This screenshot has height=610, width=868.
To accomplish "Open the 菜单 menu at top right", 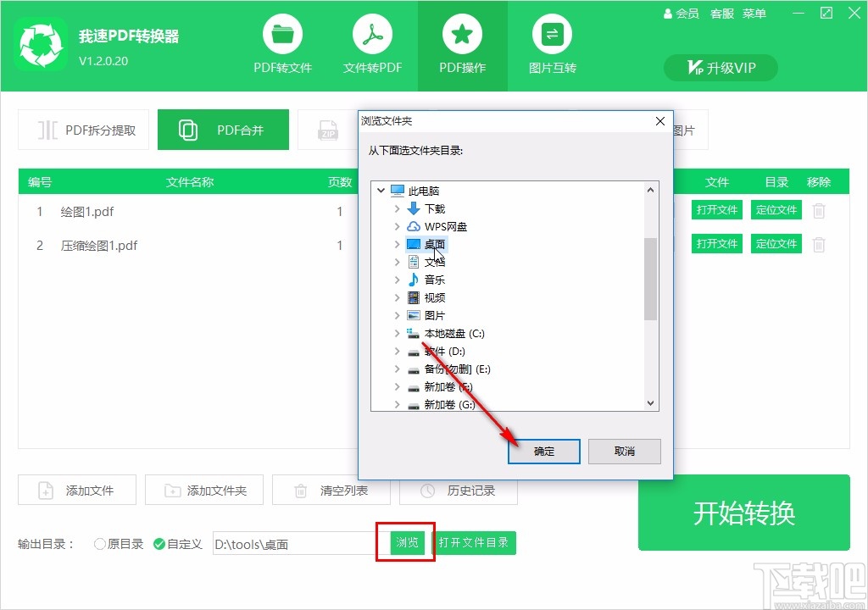I will [754, 14].
